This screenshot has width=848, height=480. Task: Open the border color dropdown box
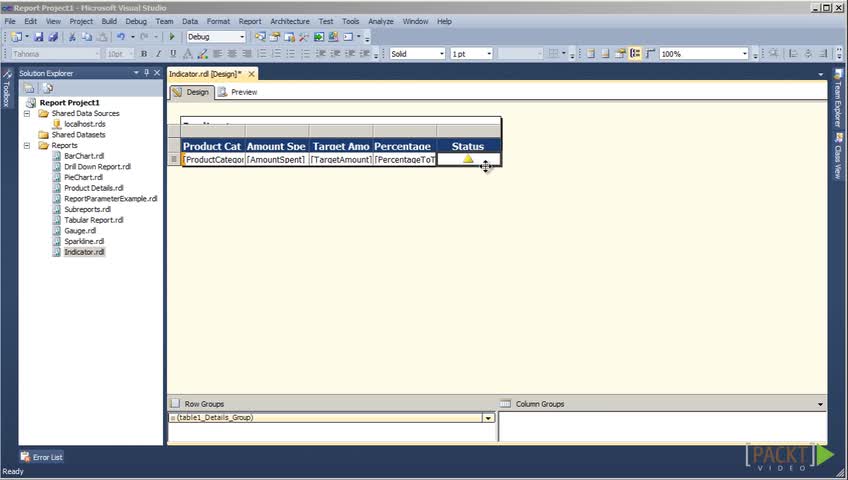(520, 54)
